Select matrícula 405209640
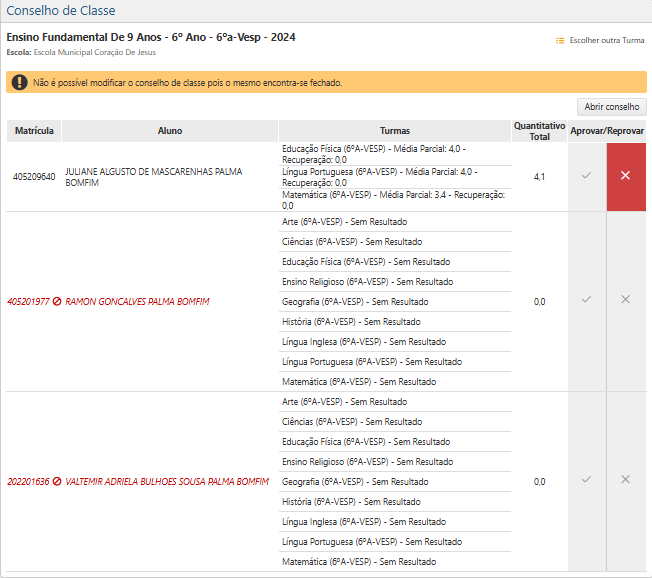The height and width of the screenshot is (578, 652). coord(34,177)
